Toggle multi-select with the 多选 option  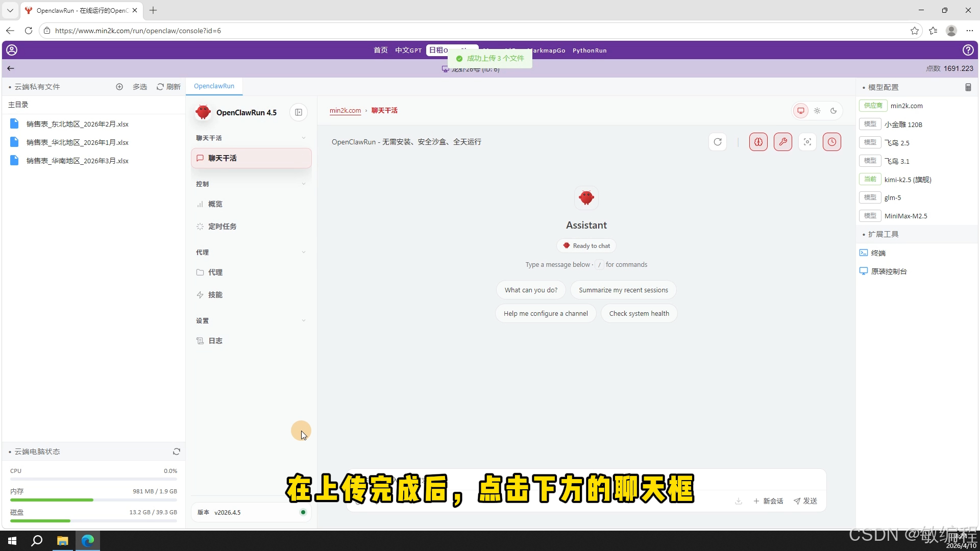pyautogui.click(x=139, y=87)
